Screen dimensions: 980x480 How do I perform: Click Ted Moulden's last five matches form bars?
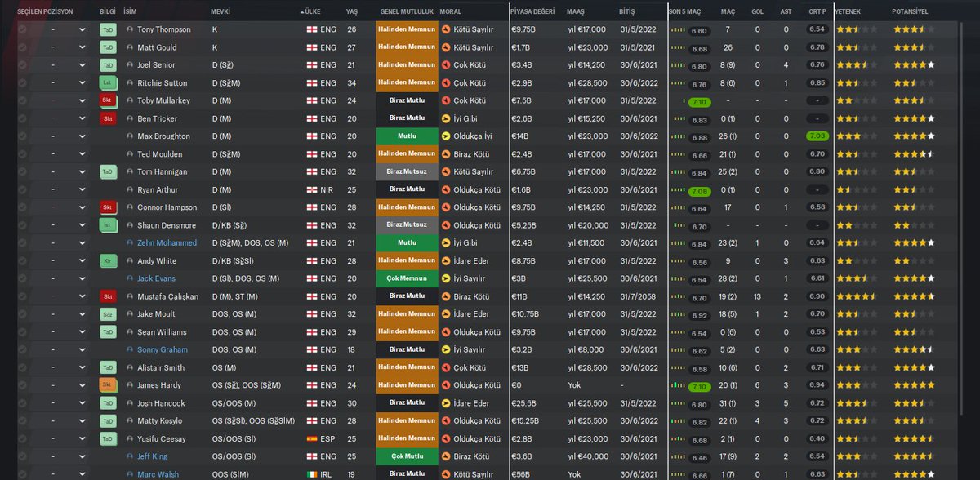679,155
